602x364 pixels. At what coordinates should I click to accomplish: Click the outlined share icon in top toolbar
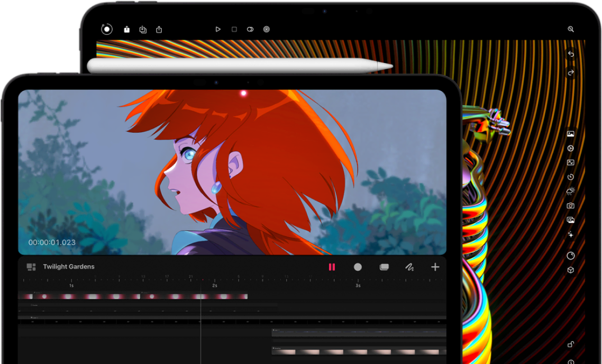click(x=159, y=30)
